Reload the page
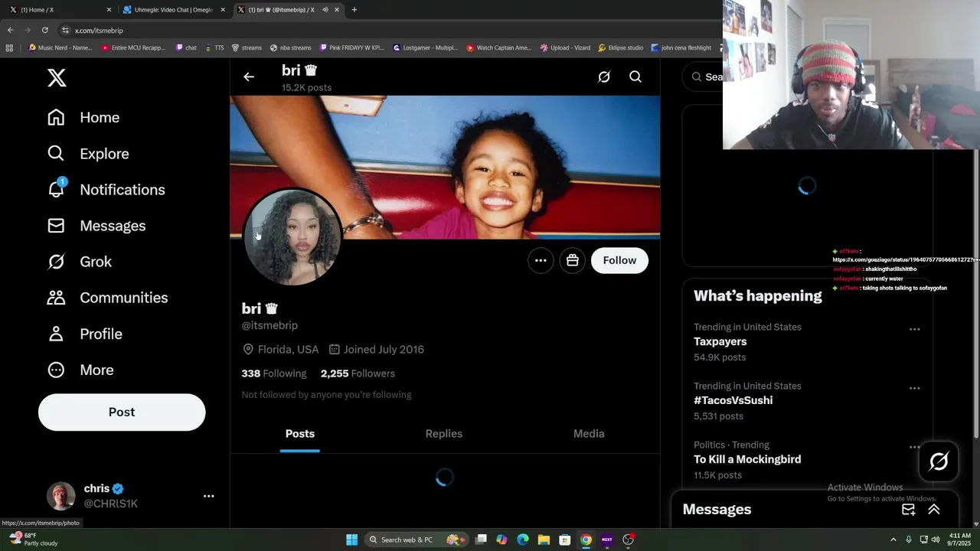This screenshot has height=551, width=980. (45, 30)
